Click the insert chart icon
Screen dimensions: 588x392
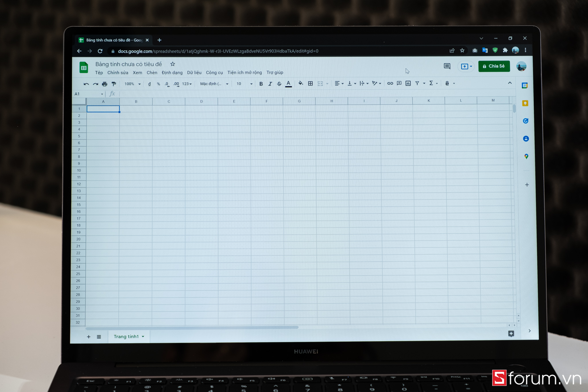(x=408, y=83)
